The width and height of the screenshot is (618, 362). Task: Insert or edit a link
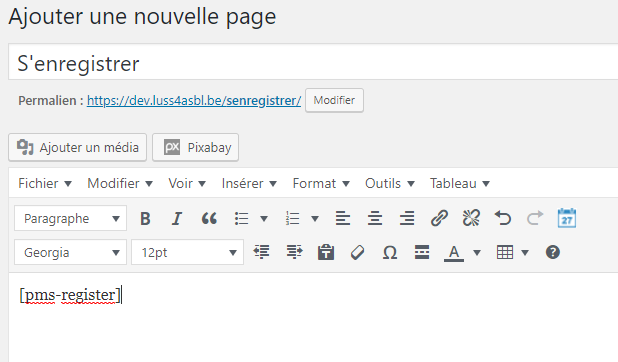tap(439, 218)
